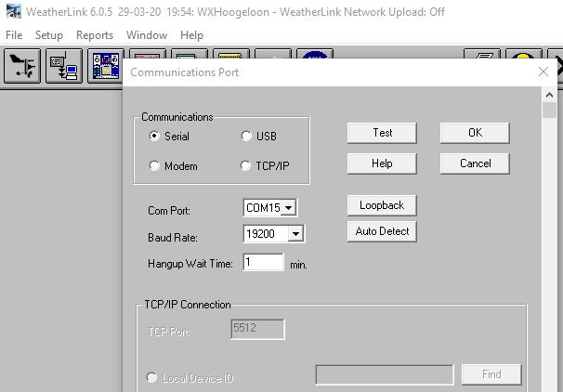Image resolution: width=563 pixels, height=392 pixels.
Task: Click the Local Device ID text field
Action: pyautogui.click(x=385, y=374)
